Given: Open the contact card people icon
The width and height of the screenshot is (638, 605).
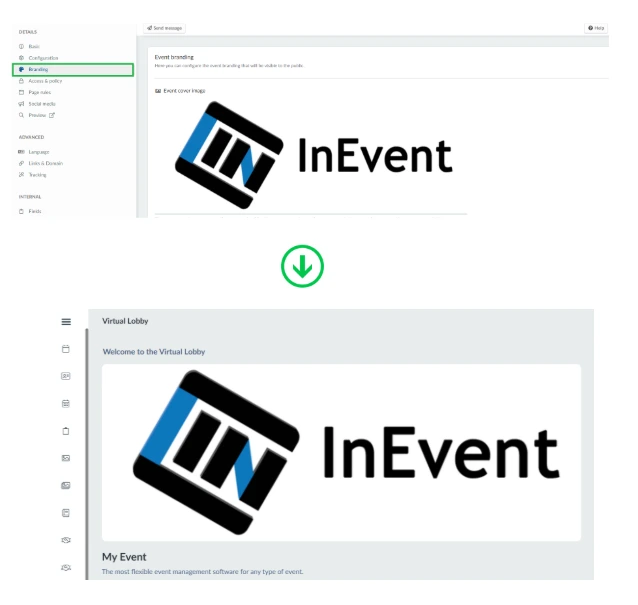Looking at the screenshot, I should 66,376.
